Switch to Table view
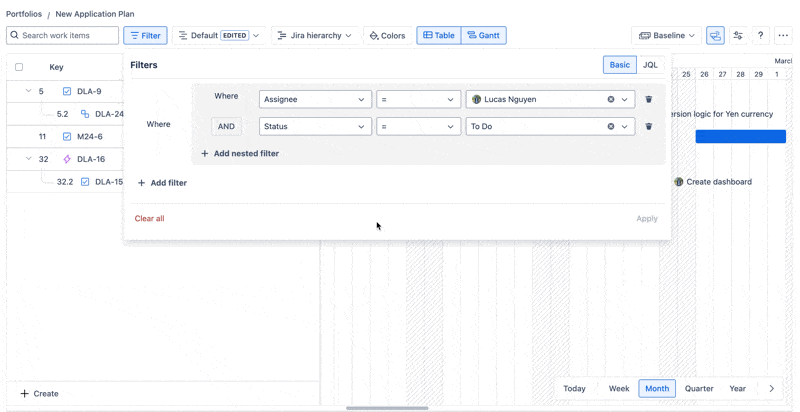This screenshot has height=412, width=800. click(439, 36)
